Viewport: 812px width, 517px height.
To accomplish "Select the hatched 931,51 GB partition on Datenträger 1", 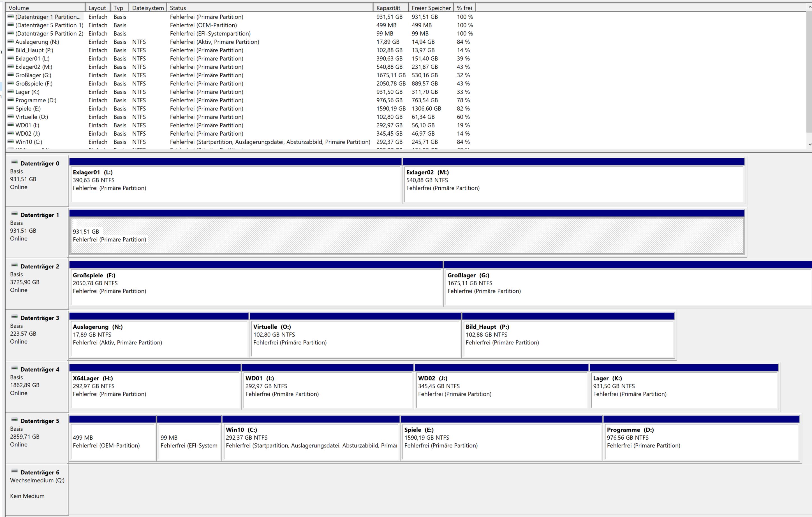I will click(x=405, y=236).
